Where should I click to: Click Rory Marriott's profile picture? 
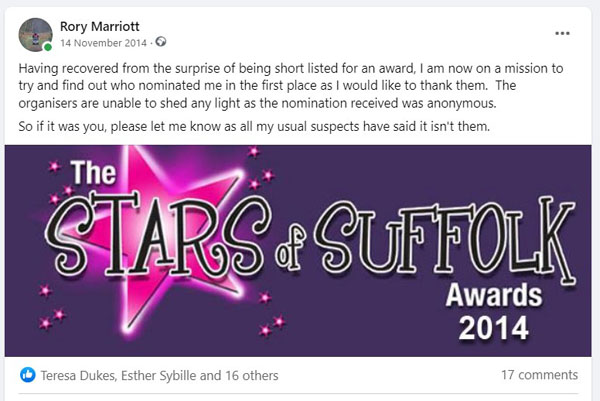(x=35, y=34)
